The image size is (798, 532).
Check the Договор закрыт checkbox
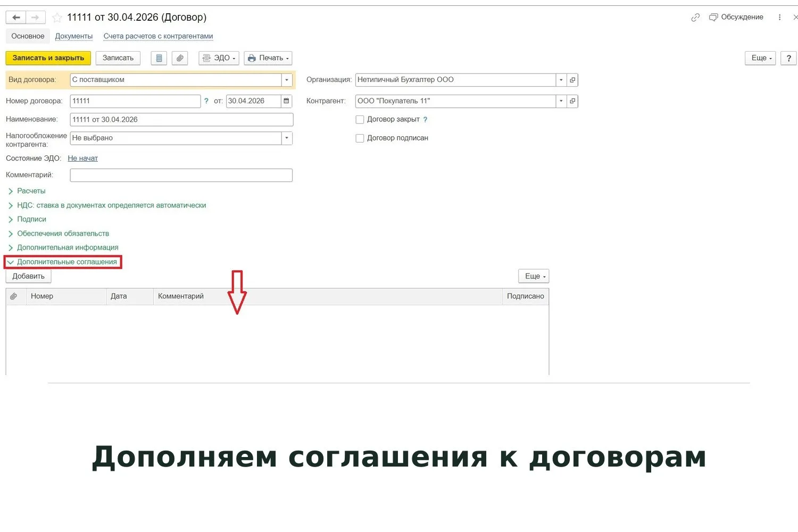point(360,120)
